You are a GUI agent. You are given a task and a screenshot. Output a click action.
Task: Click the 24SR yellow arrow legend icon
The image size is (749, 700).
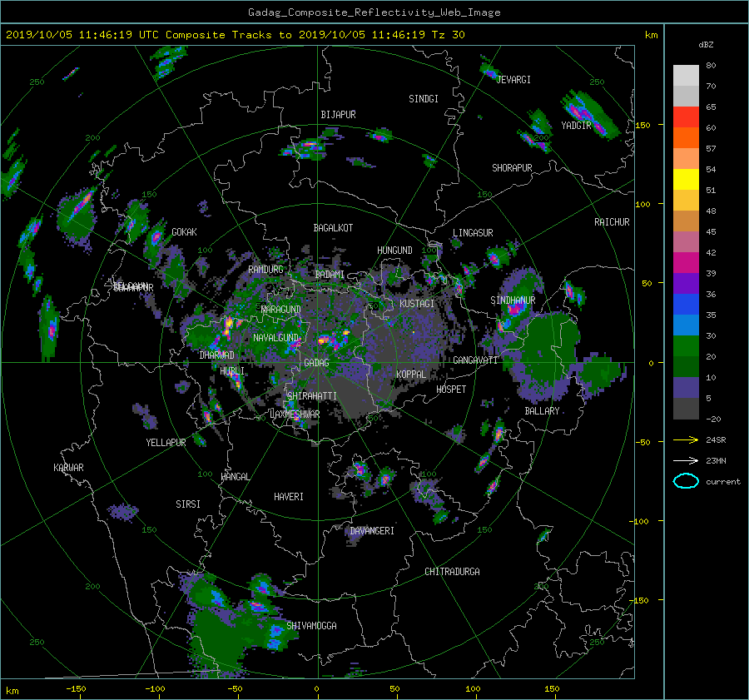(x=686, y=440)
